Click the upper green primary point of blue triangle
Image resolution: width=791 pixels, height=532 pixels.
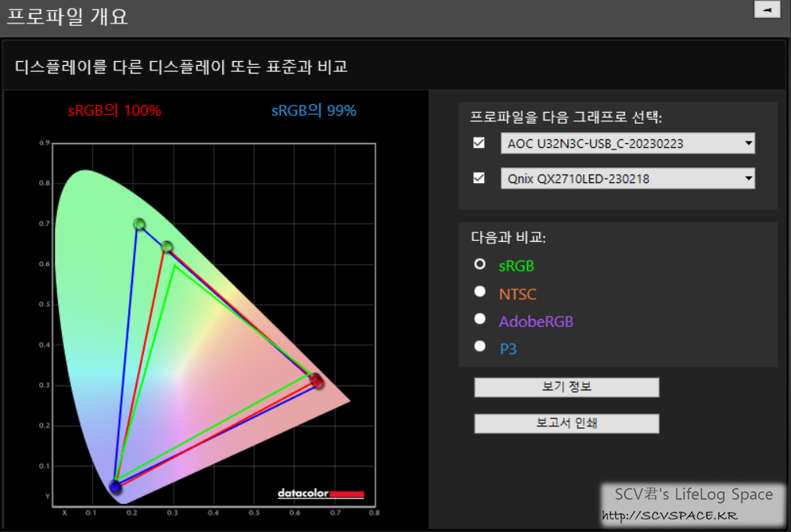tap(139, 224)
